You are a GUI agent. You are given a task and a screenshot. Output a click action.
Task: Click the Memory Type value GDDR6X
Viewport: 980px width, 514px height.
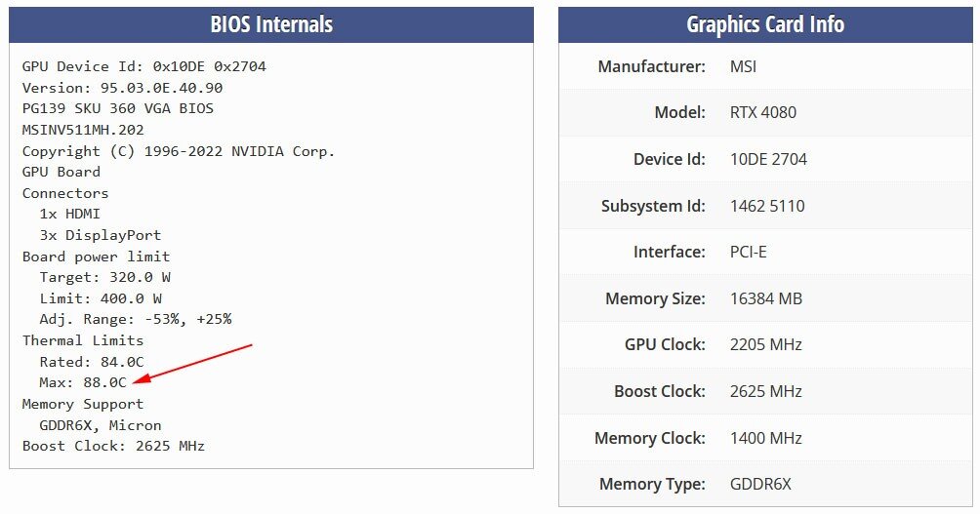click(760, 484)
